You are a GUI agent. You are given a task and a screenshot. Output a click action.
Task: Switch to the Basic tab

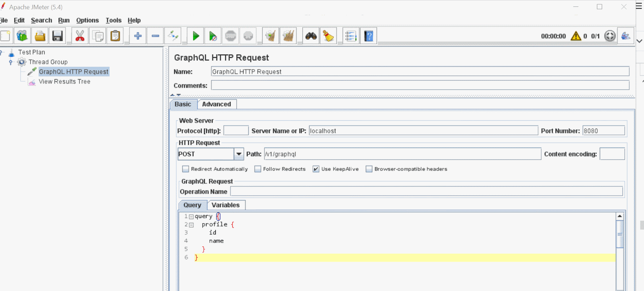(x=183, y=104)
